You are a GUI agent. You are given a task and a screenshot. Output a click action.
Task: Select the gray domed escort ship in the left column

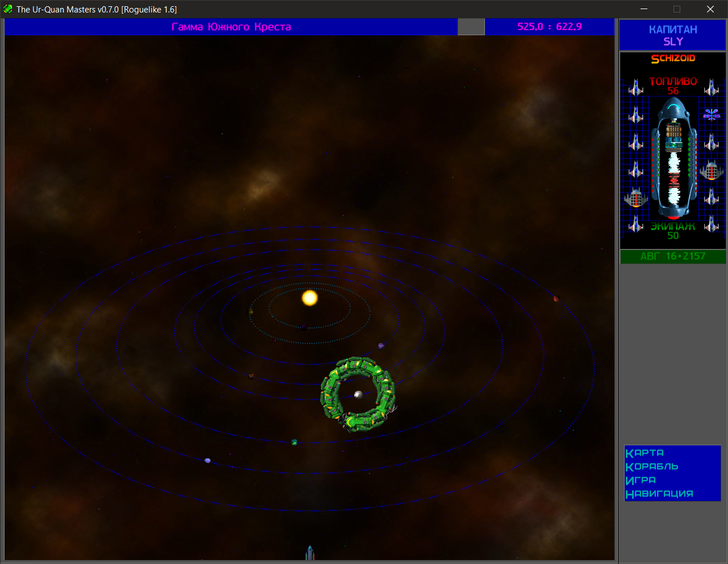point(636,198)
